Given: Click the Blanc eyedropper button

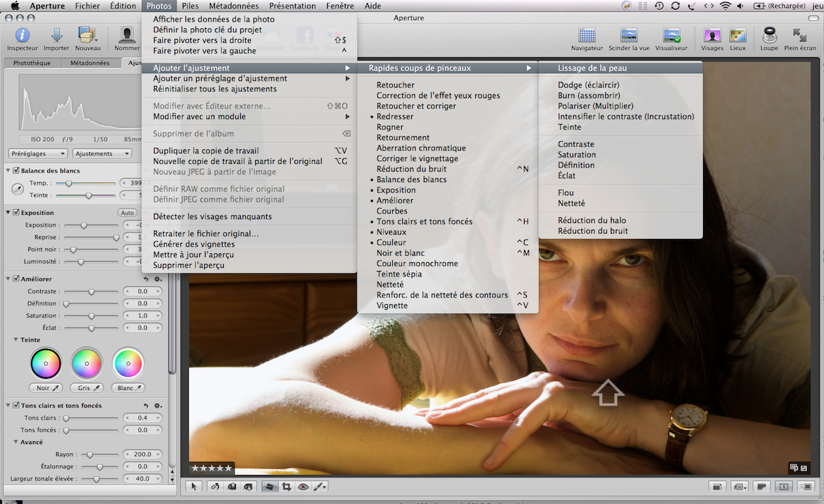Looking at the screenshot, I should coord(129,388).
